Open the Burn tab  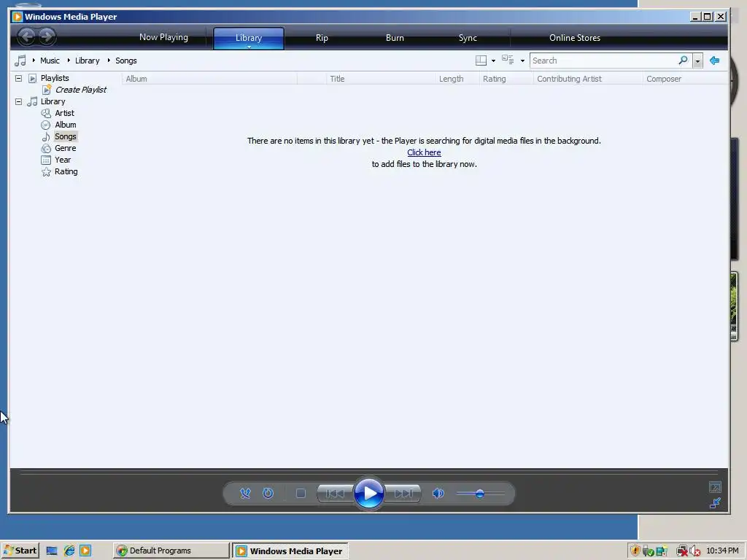tap(395, 38)
